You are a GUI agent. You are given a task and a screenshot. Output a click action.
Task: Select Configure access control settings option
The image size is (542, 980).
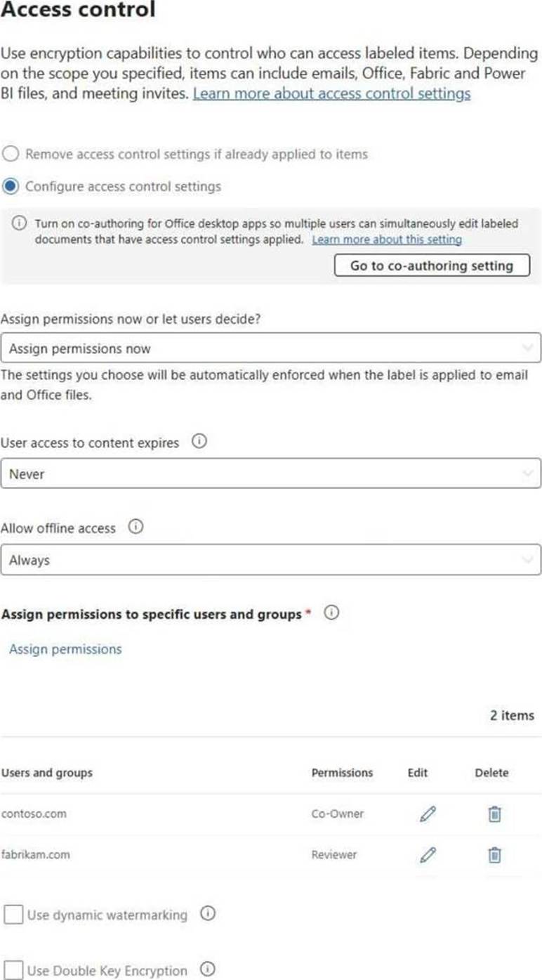click(11, 186)
